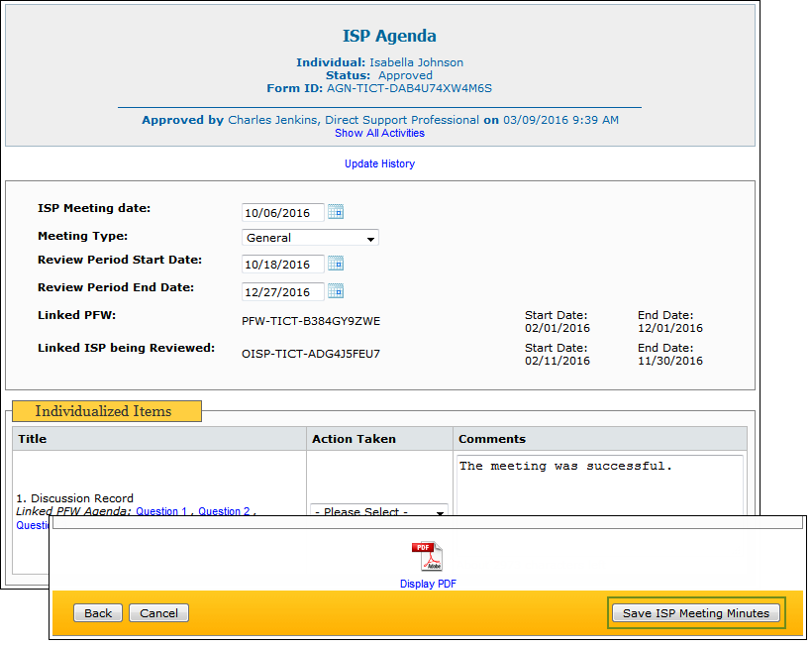This screenshot has width=812, height=646.
Task: Focus the Review Period End Date field
Action: tap(283, 292)
